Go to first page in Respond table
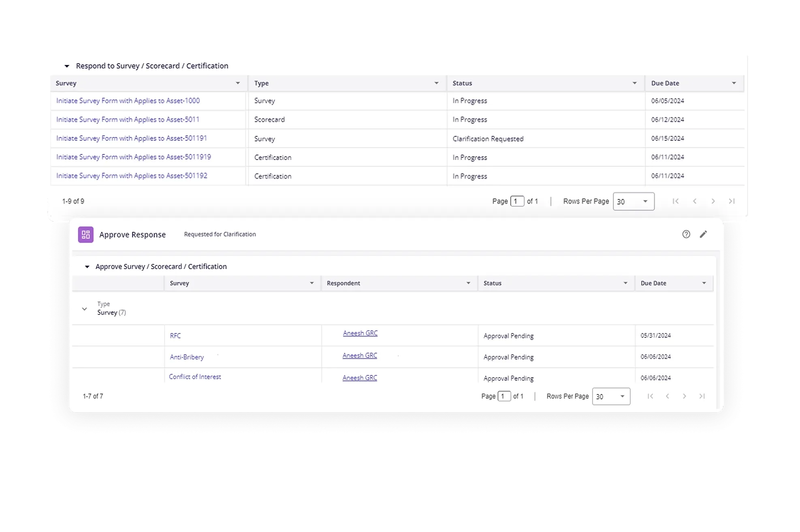800x532 pixels. 675,201
